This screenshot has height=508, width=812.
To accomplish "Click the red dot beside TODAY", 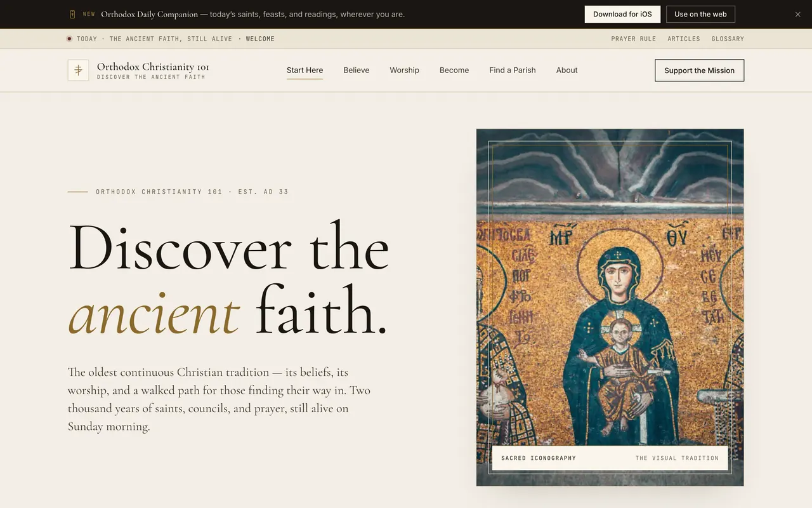I will point(70,39).
